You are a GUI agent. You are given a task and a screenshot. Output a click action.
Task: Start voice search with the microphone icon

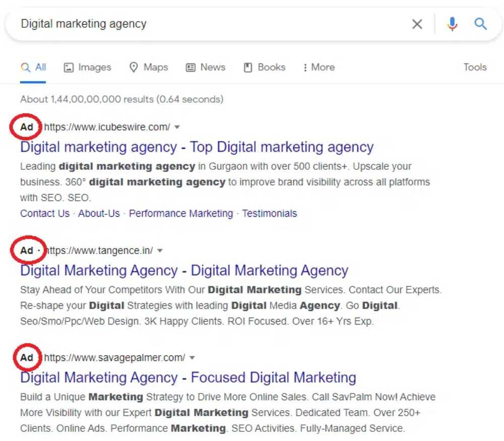point(452,24)
